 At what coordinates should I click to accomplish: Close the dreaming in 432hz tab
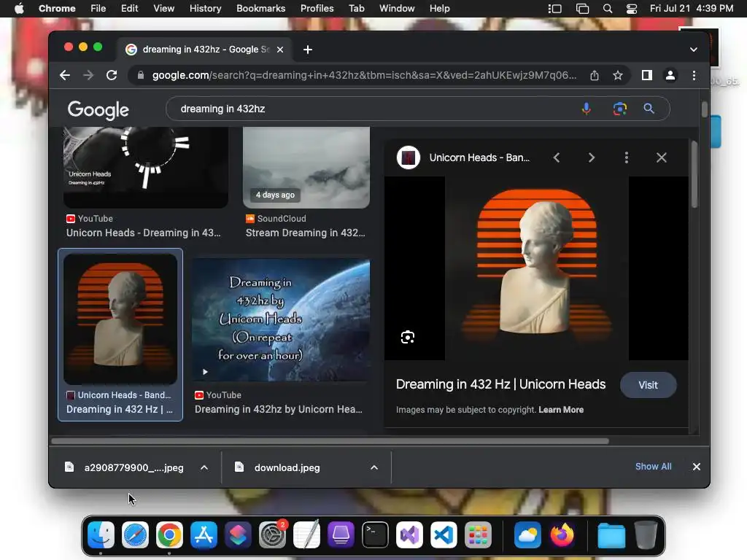[280, 50]
